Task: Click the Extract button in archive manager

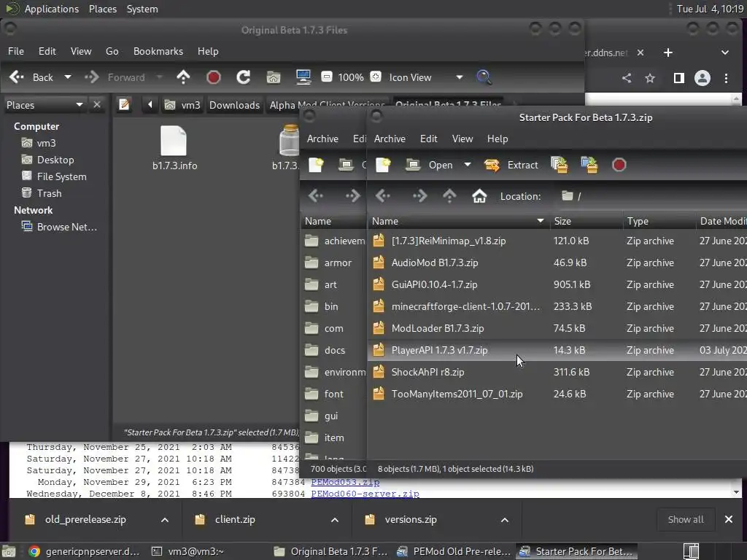Action: pos(511,165)
